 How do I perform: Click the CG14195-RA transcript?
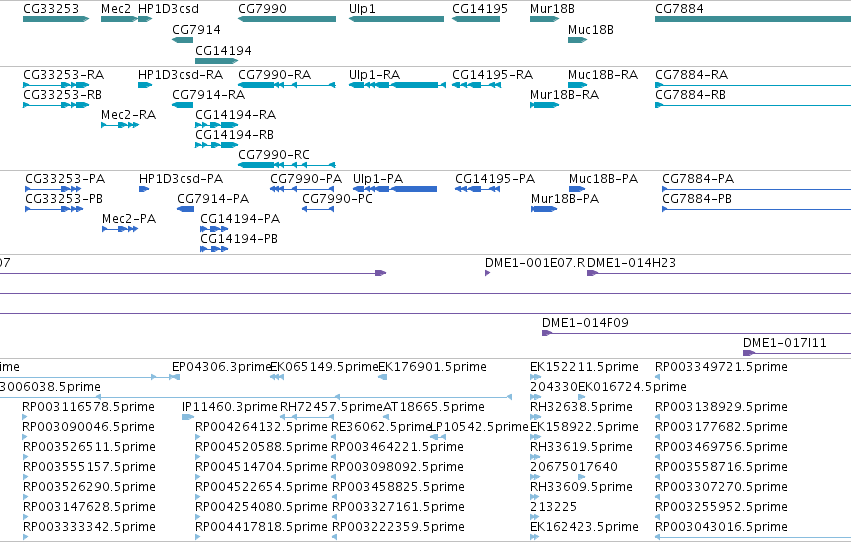(476, 85)
